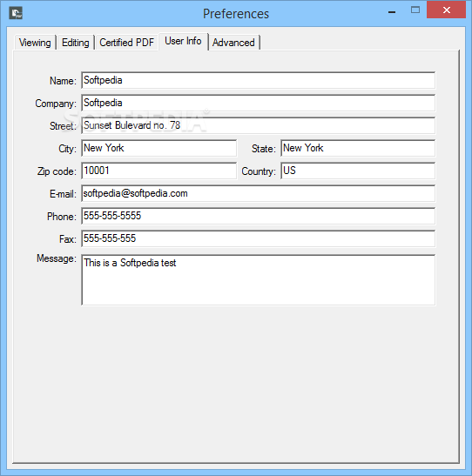The height and width of the screenshot is (476, 472).
Task: Click the 'Name:' label
Action: pyautogui.click(x=63, y=81)
